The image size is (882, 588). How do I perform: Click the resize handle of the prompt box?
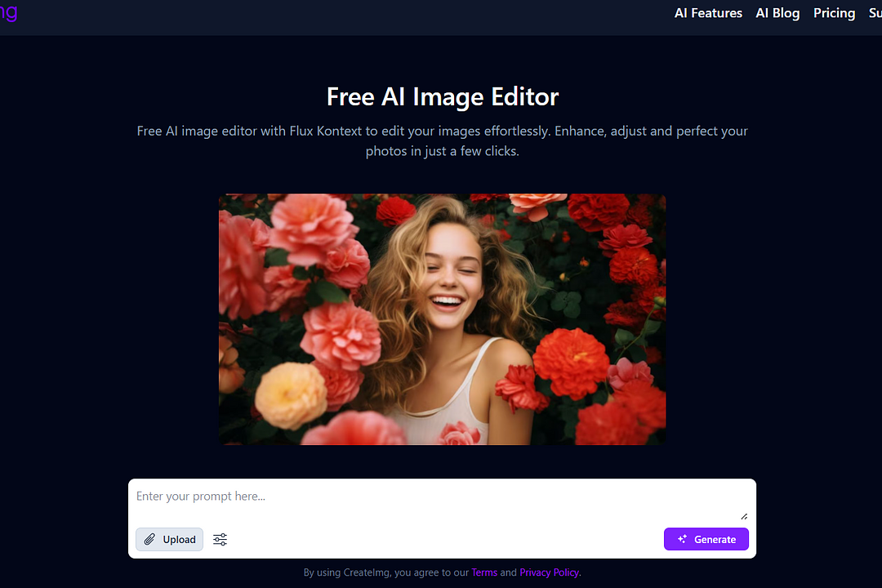coord(744,515)
